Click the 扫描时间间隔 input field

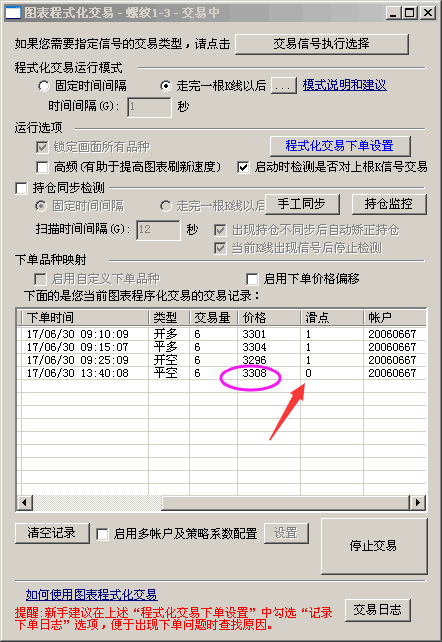[158, 230]
